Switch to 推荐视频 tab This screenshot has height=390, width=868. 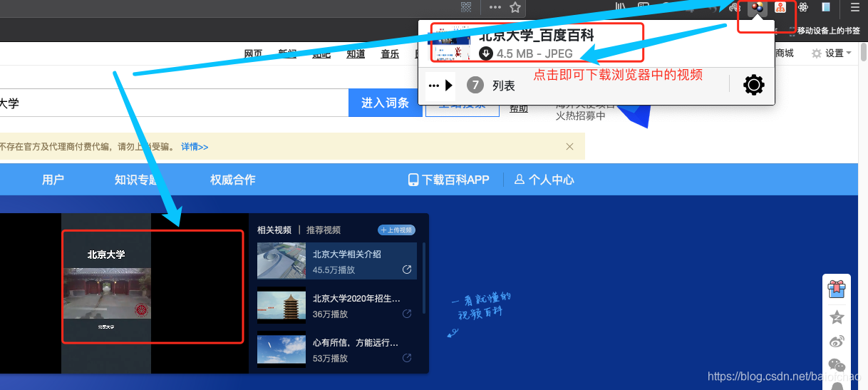[x=324, y=230]
